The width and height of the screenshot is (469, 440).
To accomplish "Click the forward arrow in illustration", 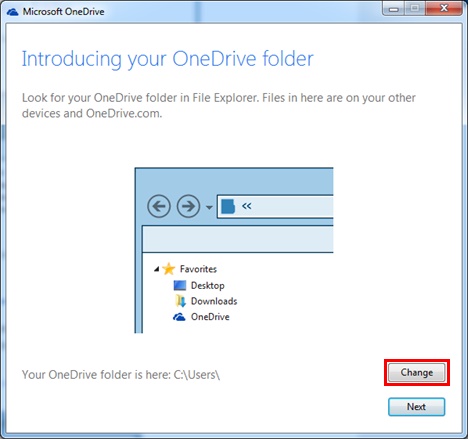I will [x=188, y=206].
